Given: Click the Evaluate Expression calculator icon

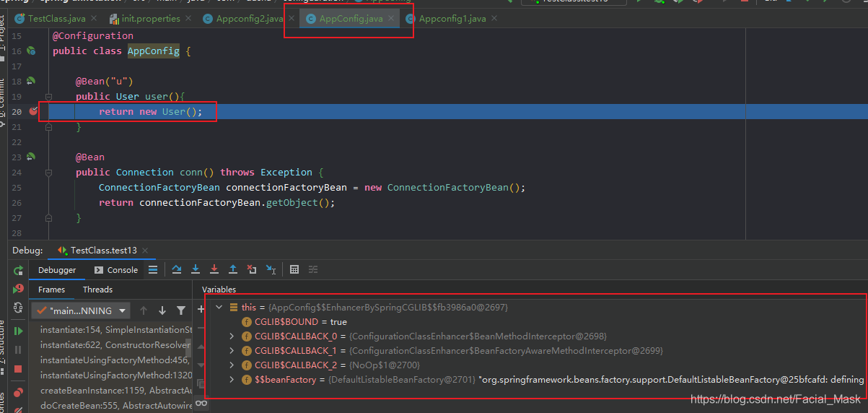Looking at the screenshot, I should pyautogui.click(x=294, y=269).
